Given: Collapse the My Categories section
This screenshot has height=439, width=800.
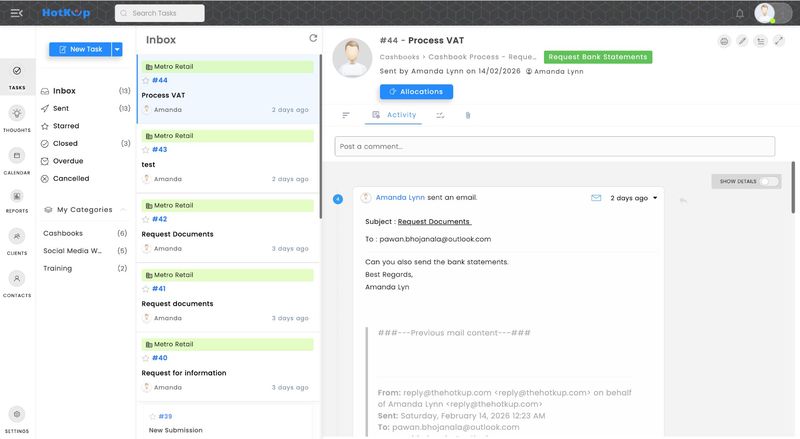Looking at the screenshot, I should (123, 210).
